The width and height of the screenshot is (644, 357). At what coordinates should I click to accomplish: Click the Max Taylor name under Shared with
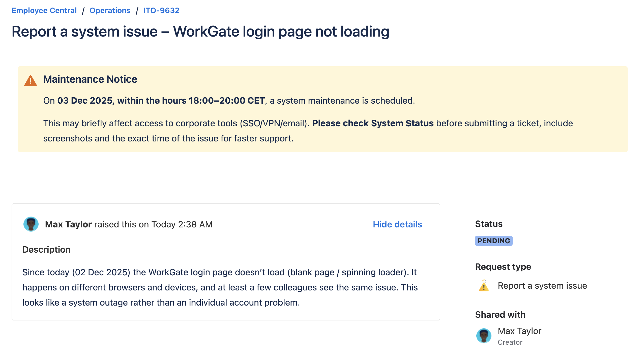pos(519,331)
